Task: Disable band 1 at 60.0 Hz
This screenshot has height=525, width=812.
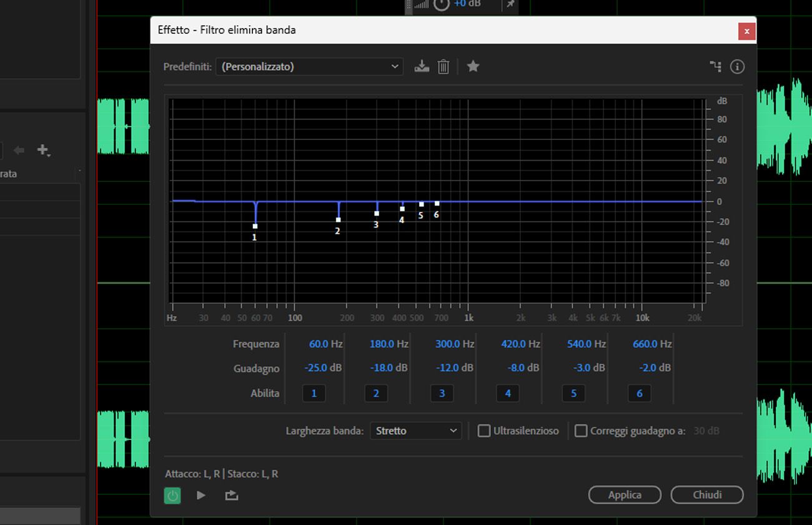Action: pyautogui.click(x=314, y=393)
